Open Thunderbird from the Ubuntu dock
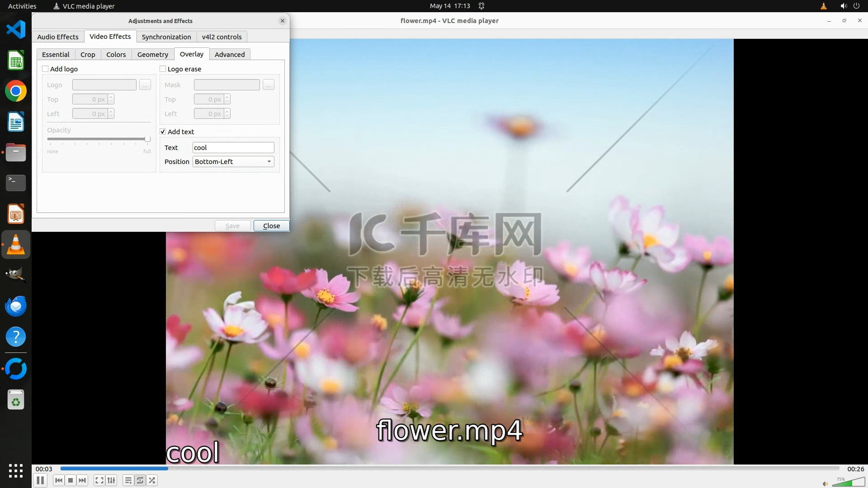 [16, 306]
